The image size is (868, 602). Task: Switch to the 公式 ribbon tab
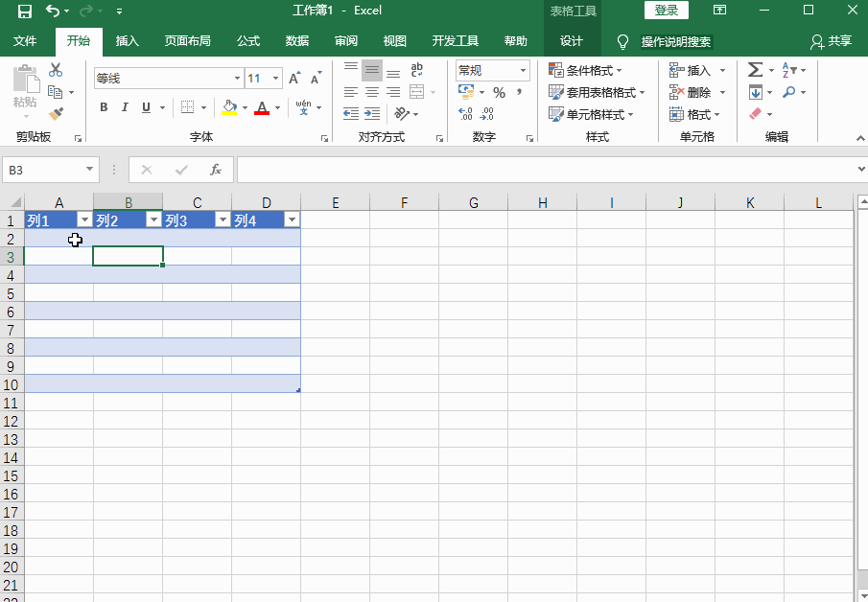248,41
